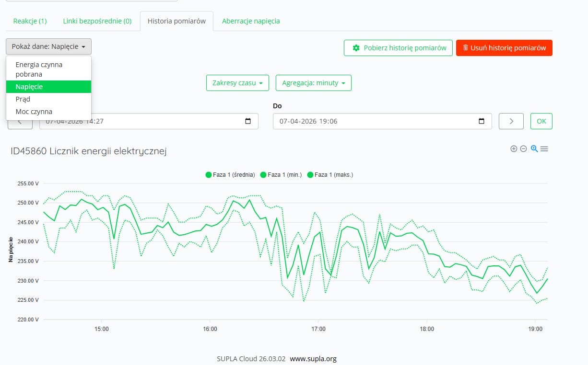Open the 'Reakcje (1)' tab
Screen dimensions: 588x365
(30, 21)
